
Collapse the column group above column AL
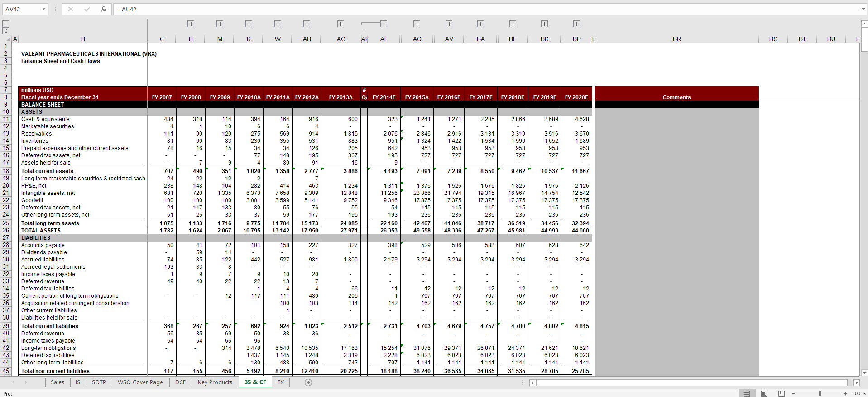click(x=384, y=24)
